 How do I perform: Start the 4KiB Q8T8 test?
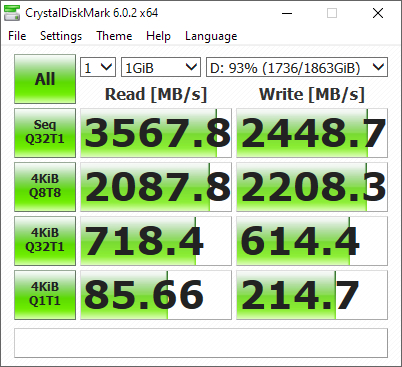(45, 187)
